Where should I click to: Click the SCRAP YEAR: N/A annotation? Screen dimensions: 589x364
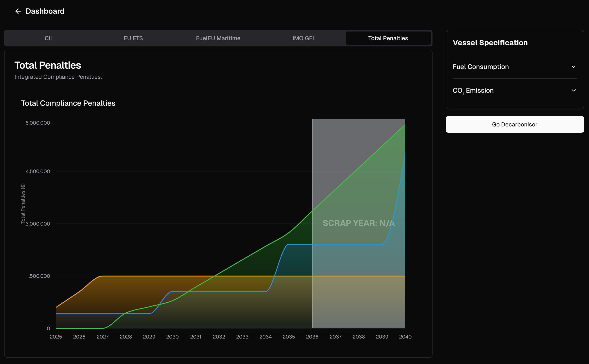359,223
